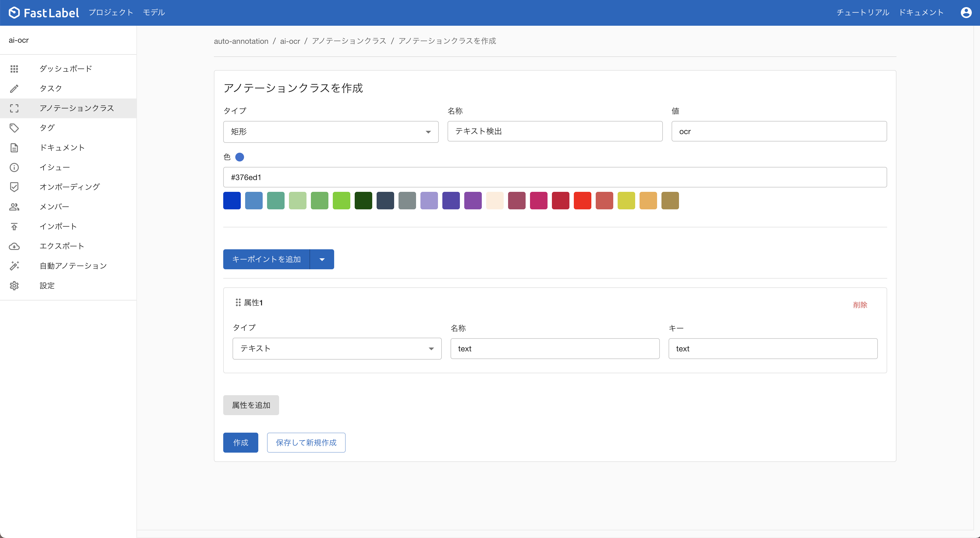The height and width of the screenshot is (538, 980).
Task: Expand the キーポイントを追加 split-button arrow
Action: pyautogui.click(x=322, y=259)
